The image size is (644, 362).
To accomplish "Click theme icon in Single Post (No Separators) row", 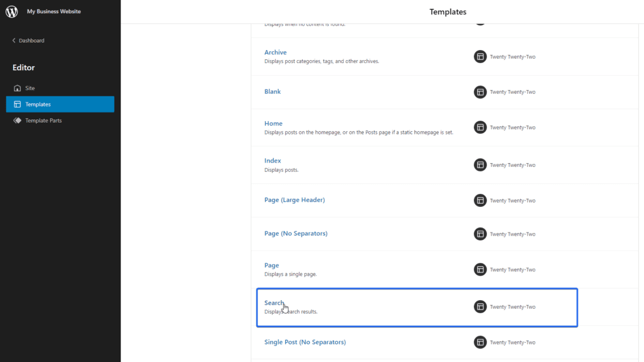I will click(480, 342).
